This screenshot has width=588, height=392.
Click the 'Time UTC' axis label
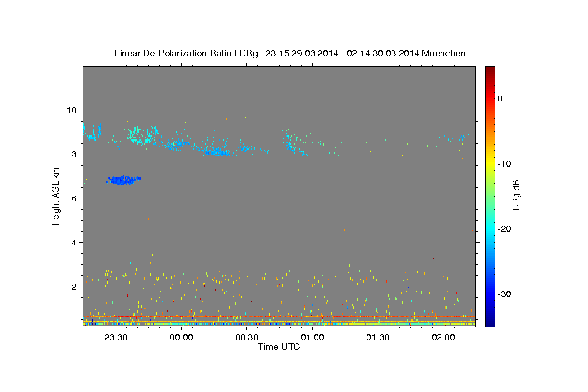click(x=279, y=347)
